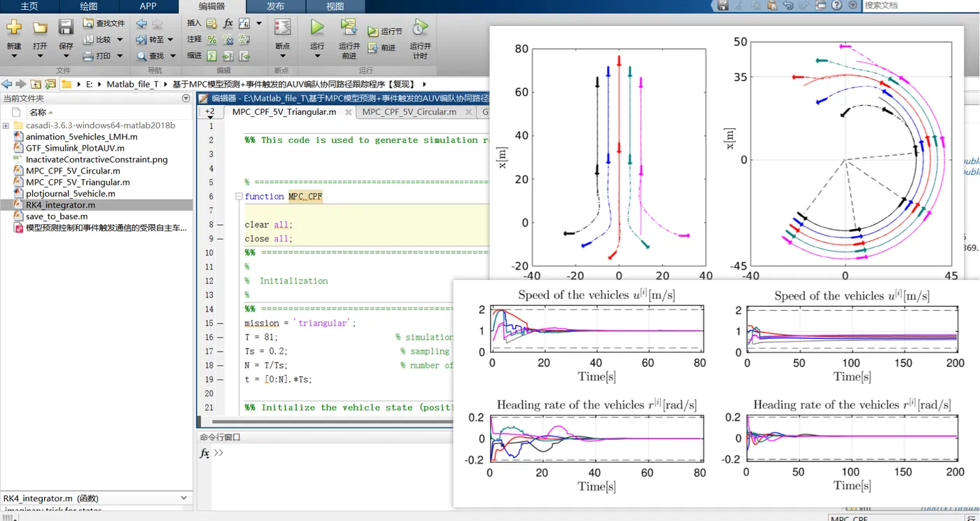The image size is (980, 521).
Task: Open the 转至 dropdown arrow
Action: click(x=171, y=40)
